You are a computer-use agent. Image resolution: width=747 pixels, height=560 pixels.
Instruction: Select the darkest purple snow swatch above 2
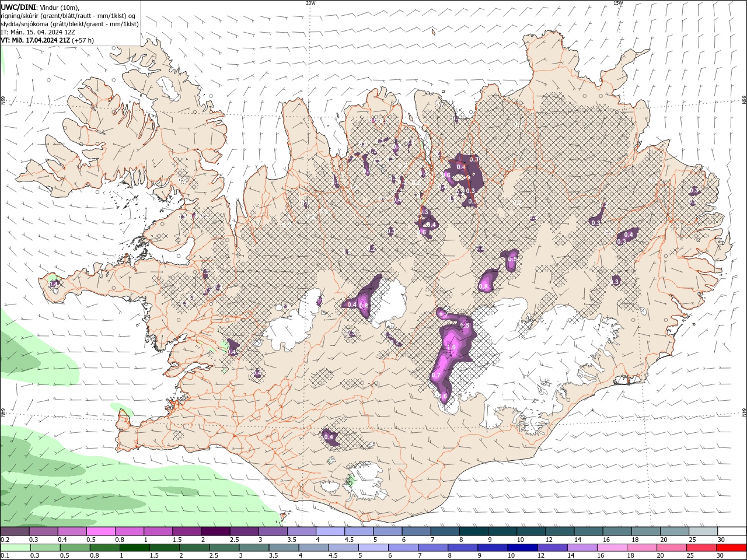[x=215, y=531]
